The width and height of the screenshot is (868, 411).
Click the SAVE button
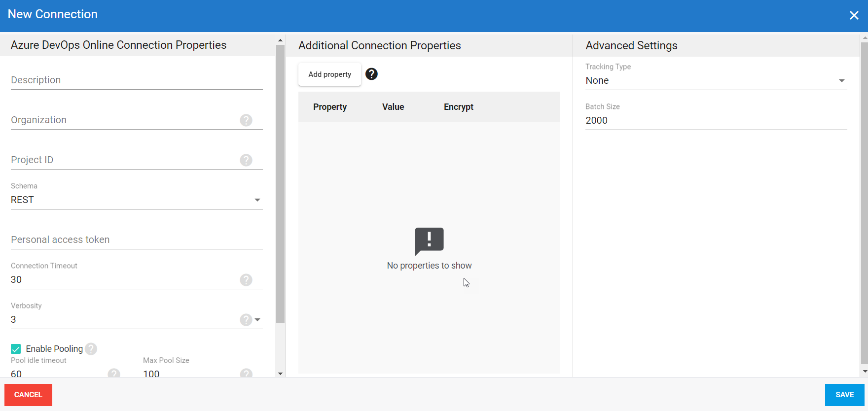(x=844, y=395)
